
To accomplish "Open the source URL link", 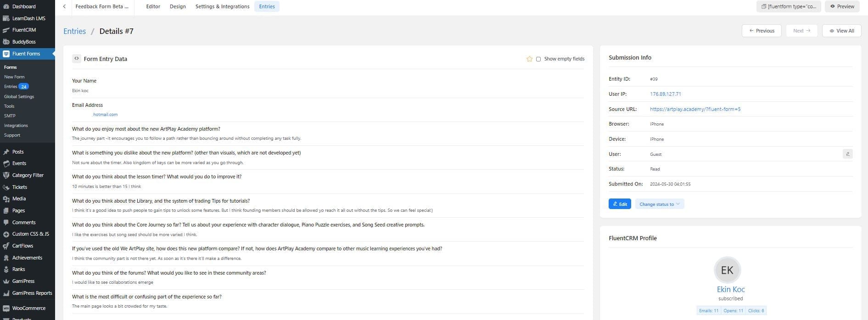I will [695, 109].
